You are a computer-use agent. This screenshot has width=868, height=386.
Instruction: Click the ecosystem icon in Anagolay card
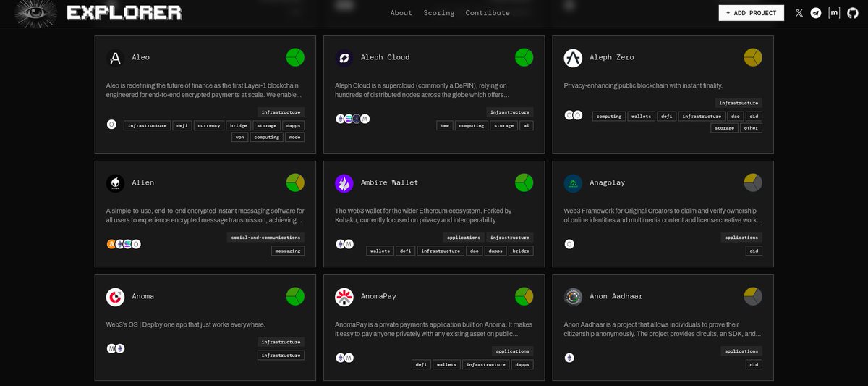569,244
